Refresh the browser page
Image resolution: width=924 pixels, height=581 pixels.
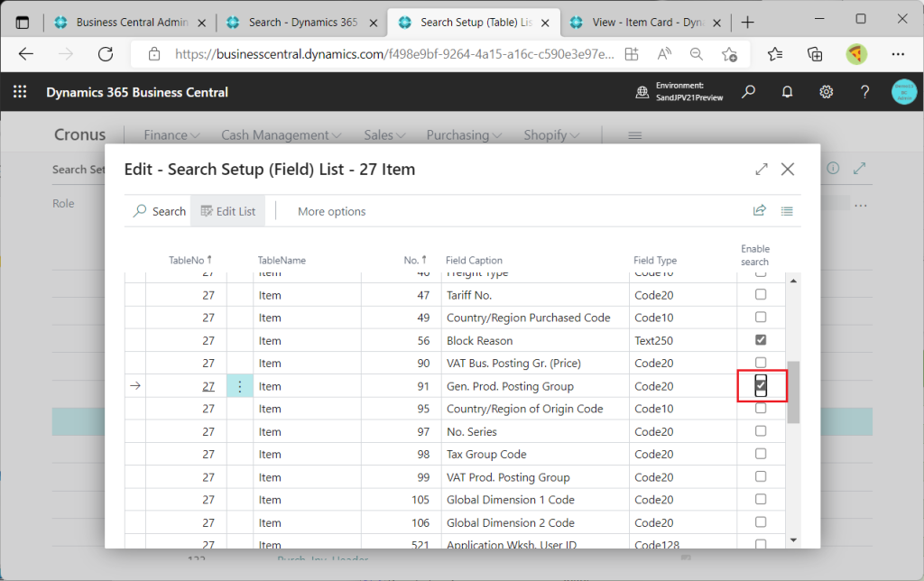[x=106, y=54]
